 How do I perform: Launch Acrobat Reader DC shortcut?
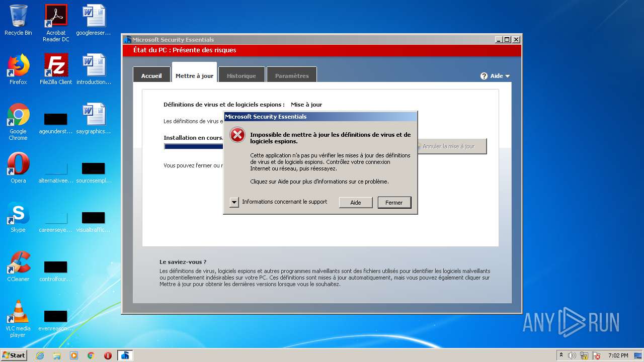pos(56,23)
